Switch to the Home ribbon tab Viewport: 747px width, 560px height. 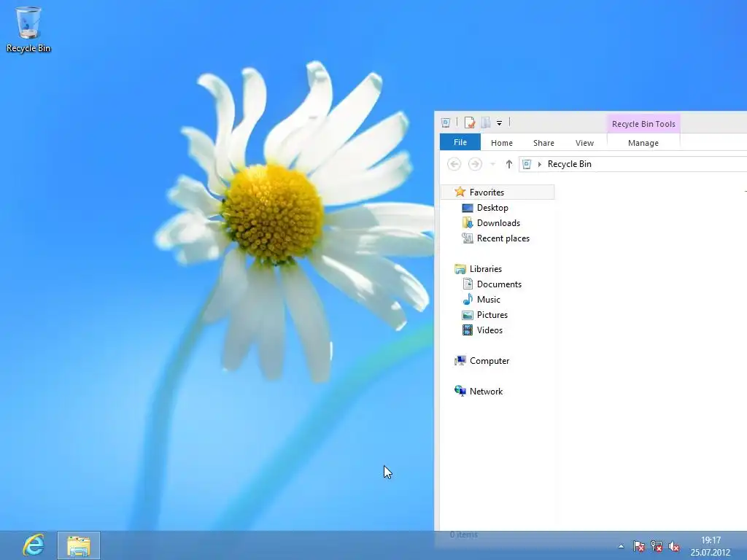pos(502,143)
